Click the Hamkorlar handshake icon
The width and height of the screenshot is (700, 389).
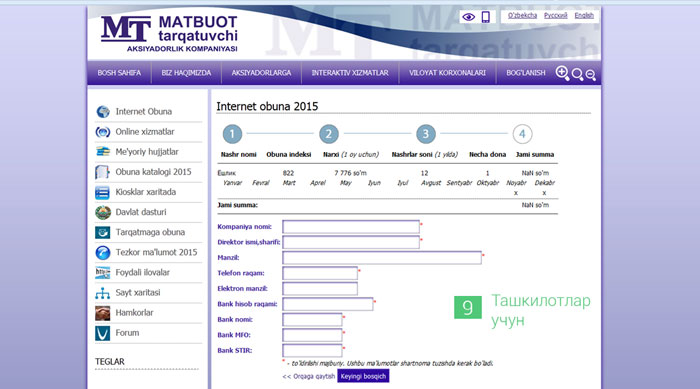coord(103,313)
